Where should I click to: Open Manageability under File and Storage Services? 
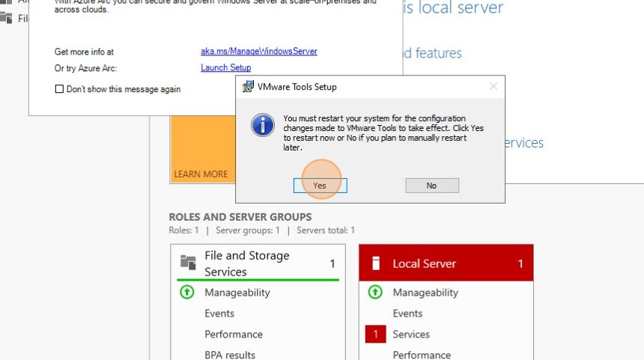(237, 293)
